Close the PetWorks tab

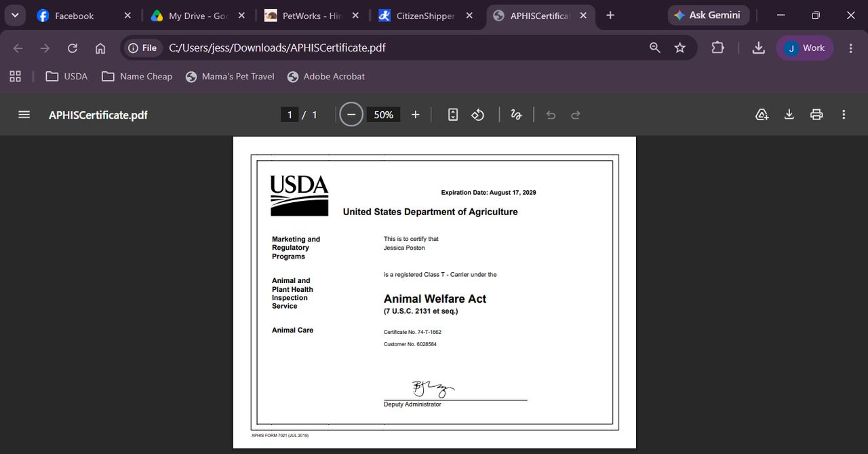point(355,16)
